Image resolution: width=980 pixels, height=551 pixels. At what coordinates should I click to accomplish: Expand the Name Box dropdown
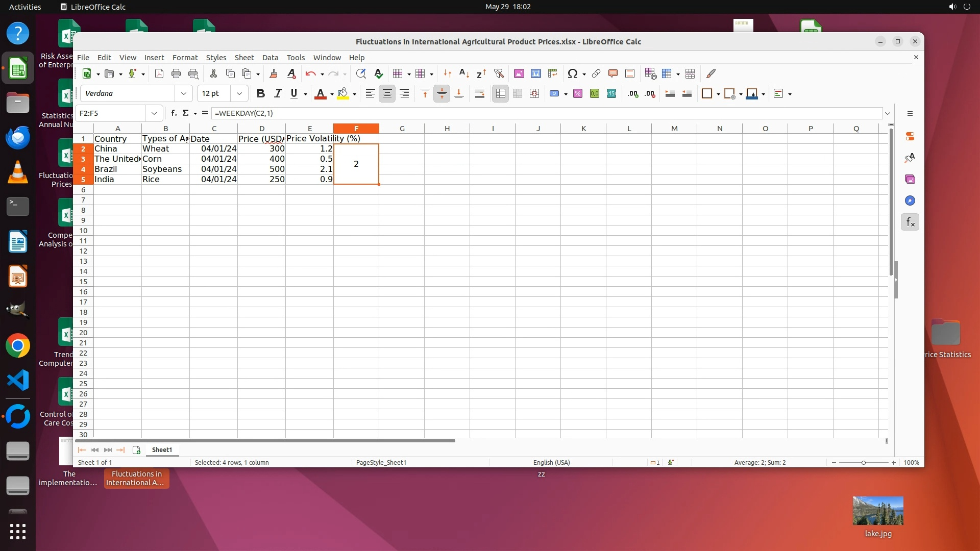(154, 113)
